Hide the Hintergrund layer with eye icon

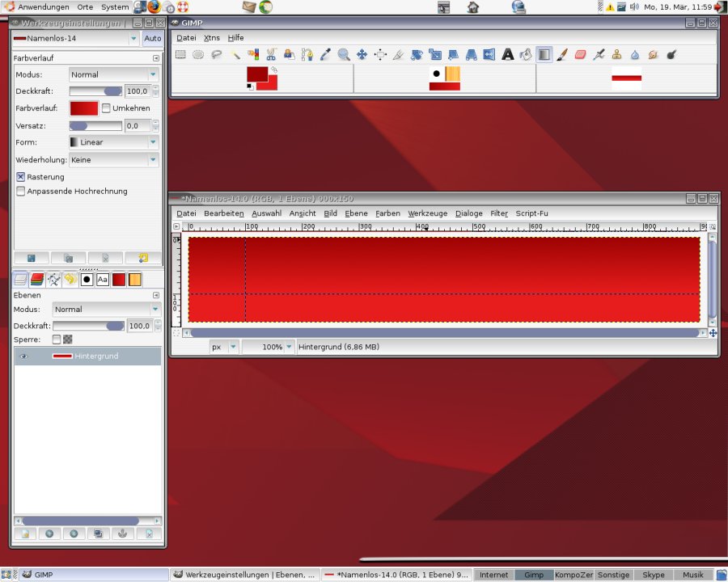pyautogui.click(x=23, y=356)
